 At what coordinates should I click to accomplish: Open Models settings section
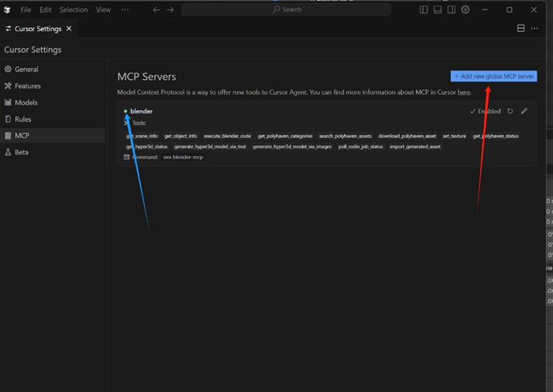point(53,102)
